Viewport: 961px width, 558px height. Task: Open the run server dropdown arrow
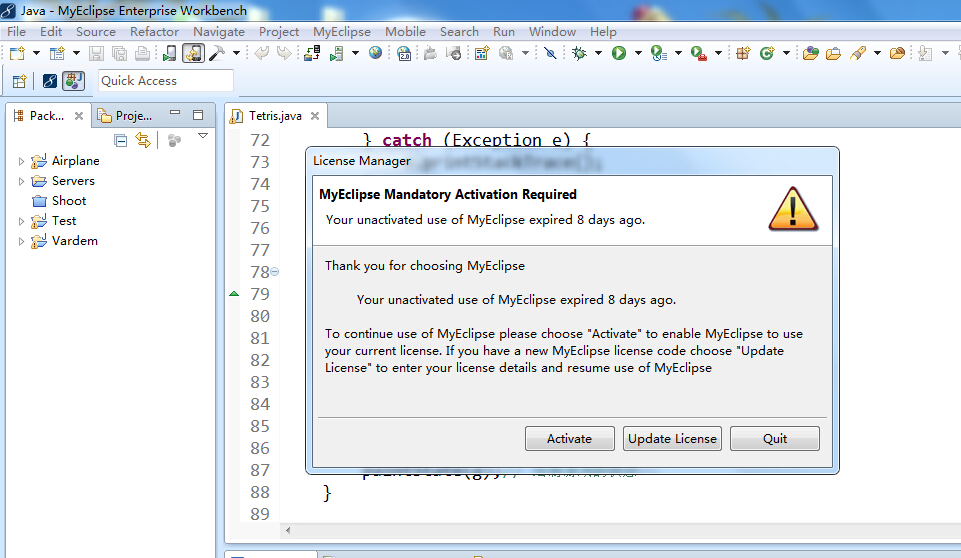click(355, 53)
